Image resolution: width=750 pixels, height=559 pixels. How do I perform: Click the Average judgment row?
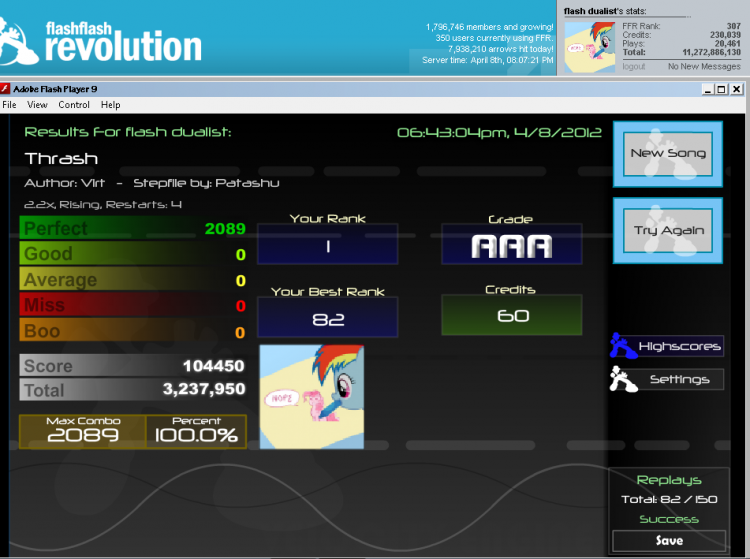point(133,280)
